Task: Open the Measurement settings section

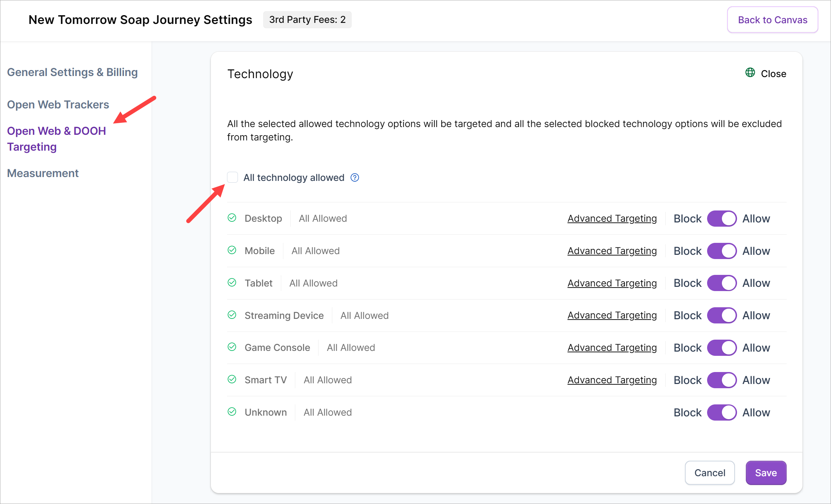Action: pyautogui.click(x=43, y=173)
